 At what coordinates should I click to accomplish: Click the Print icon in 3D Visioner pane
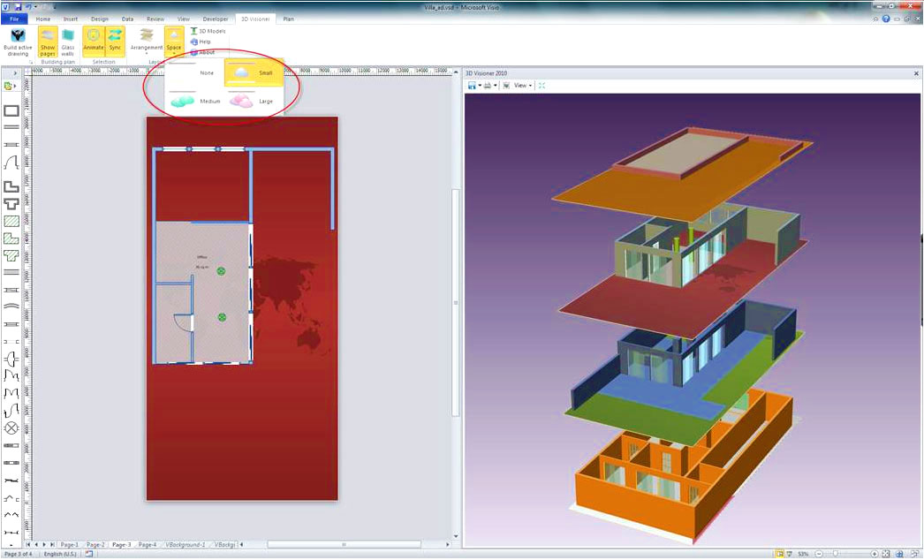click(488, 86)
